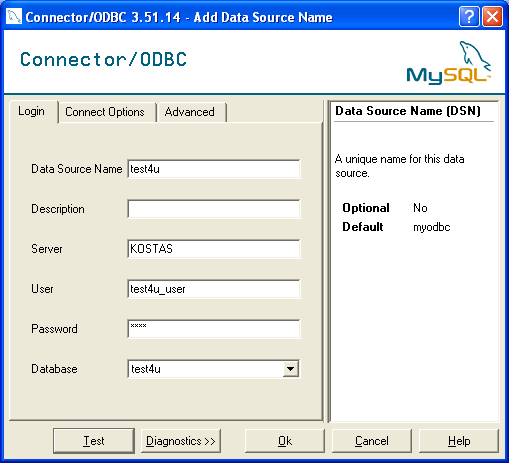Screen dimensions: 509x463
Task: Click the application icon in title bar
Action: tap(14, 16)
